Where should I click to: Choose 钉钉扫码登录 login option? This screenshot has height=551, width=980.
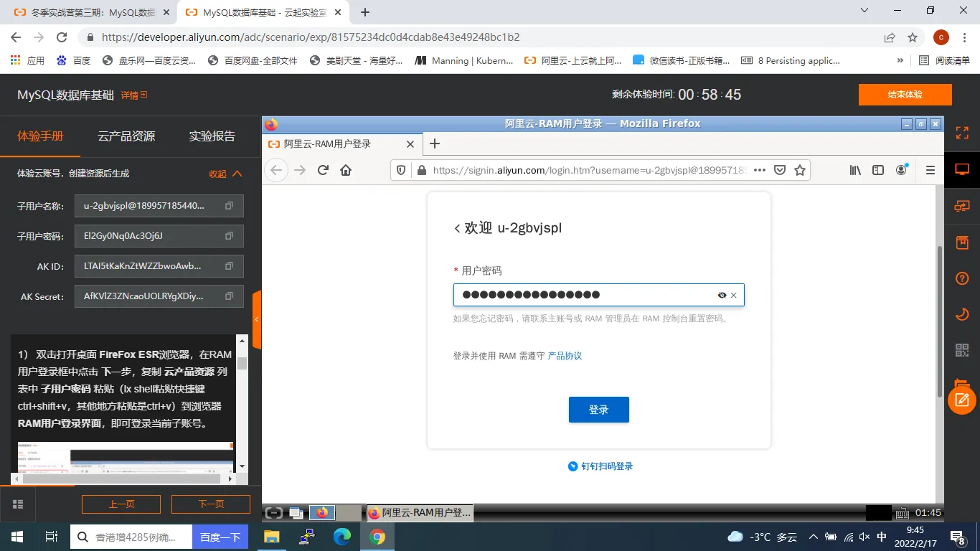pos(600,466)
